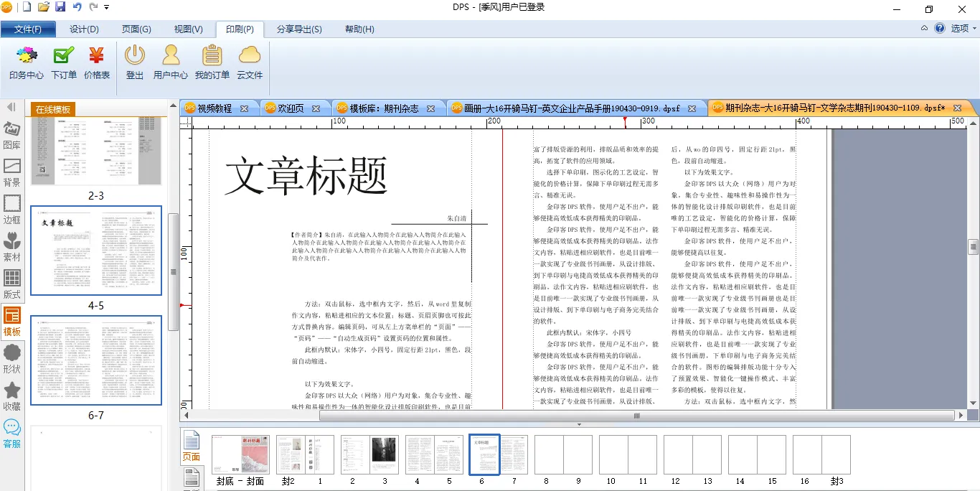Screen dimensions: 980x491
Task: View 我的订单 my orders
Action: (212, 62)
